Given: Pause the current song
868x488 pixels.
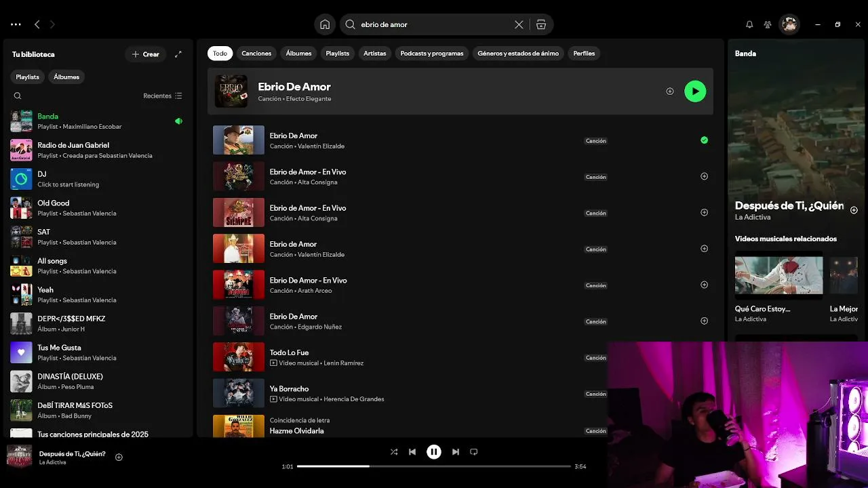Looking at the screenshot, I should (434, 452).
